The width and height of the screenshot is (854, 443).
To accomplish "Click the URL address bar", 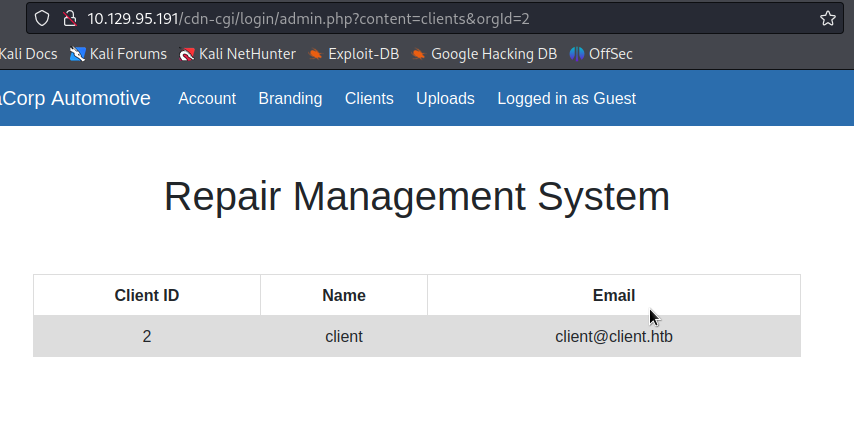I will 450,18.
